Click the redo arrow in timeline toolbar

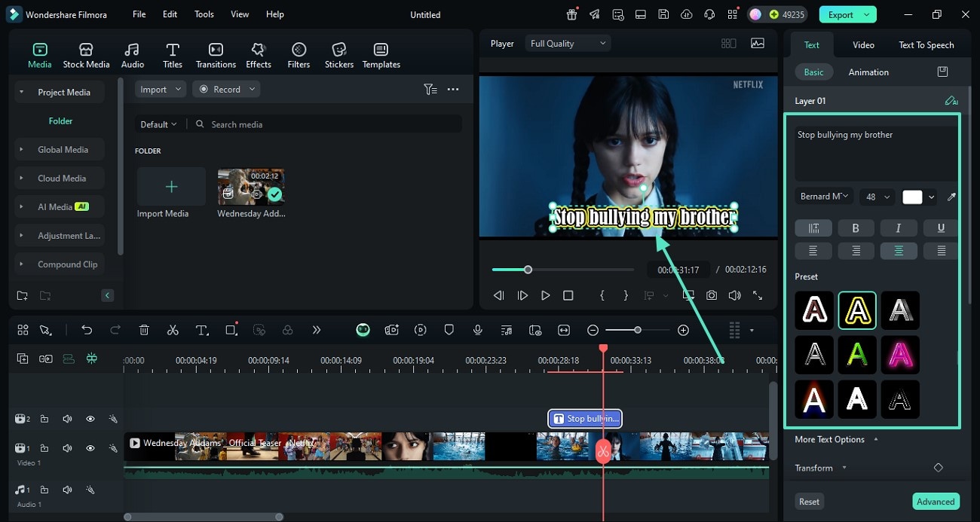pyautogui.click(x=115, y=330)
